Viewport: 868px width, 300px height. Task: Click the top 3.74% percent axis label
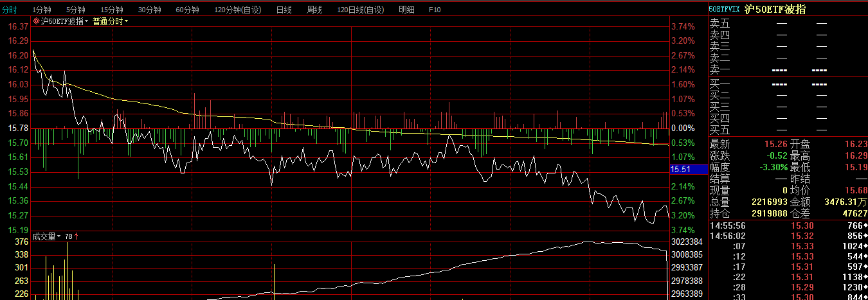683,26
